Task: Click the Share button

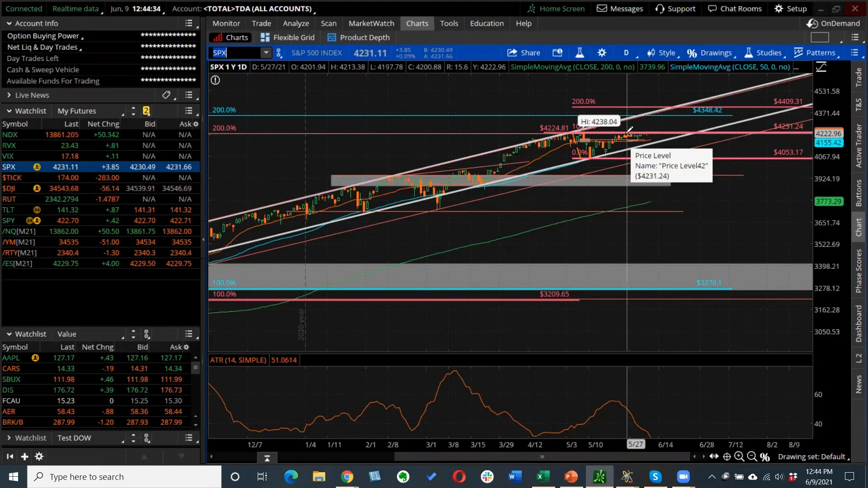Action: point(524,53)
